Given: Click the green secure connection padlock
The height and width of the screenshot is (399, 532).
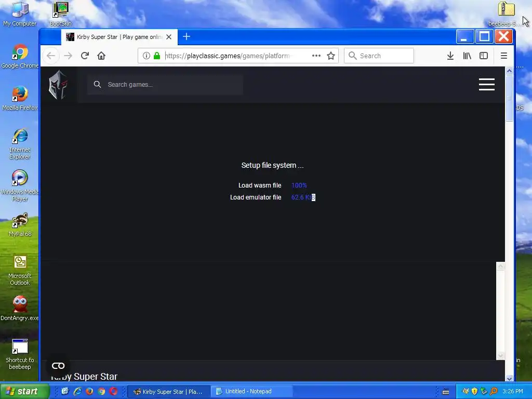Looking at the screenshot, I should (157, 56).
